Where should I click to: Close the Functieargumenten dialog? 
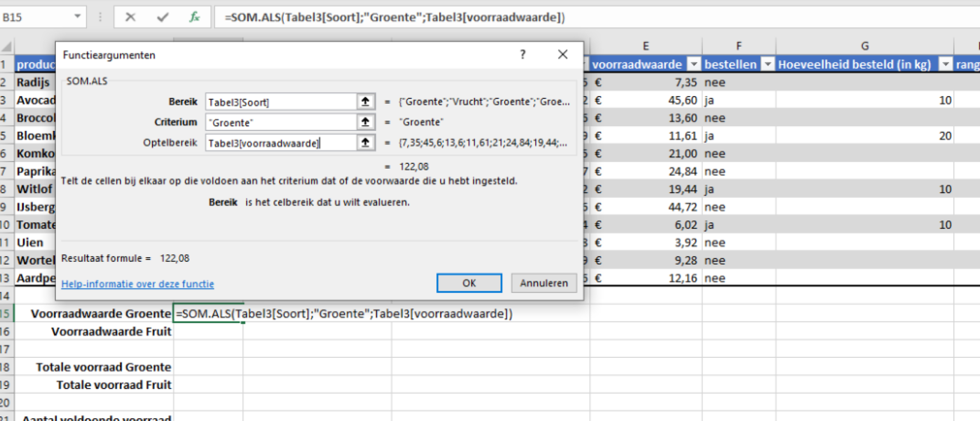click(x=563, y=54)
